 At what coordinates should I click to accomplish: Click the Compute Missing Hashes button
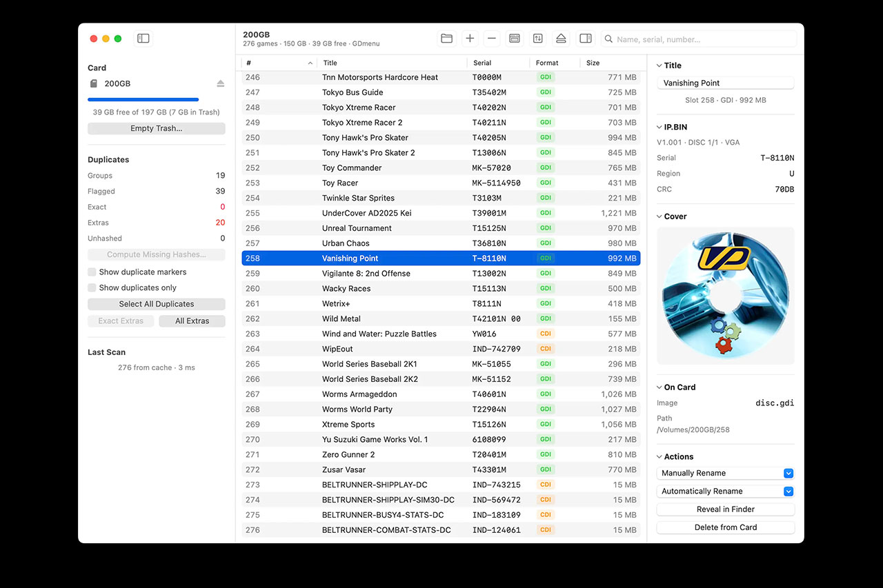pyautogui.click(x=157, y=255)
